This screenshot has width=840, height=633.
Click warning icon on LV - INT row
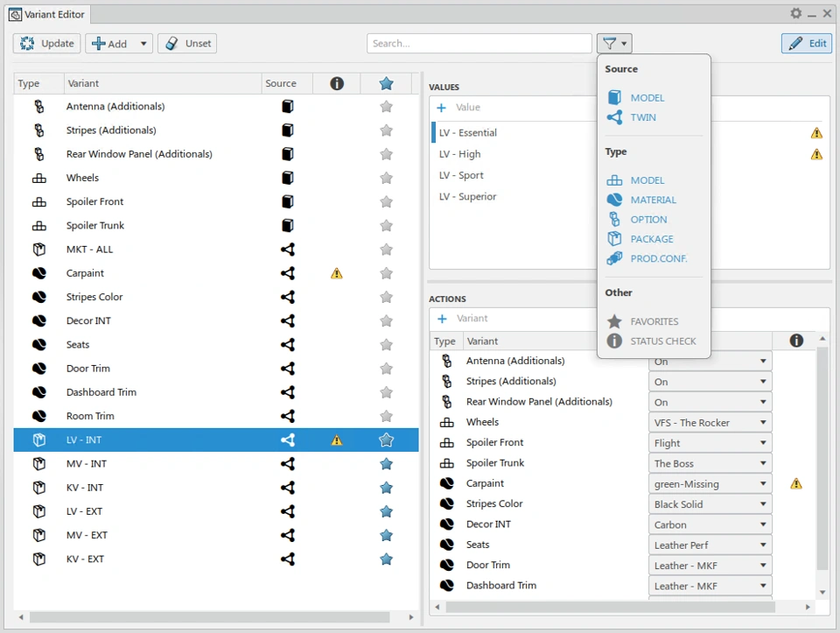pyautogui.click(x=336, y=440)
